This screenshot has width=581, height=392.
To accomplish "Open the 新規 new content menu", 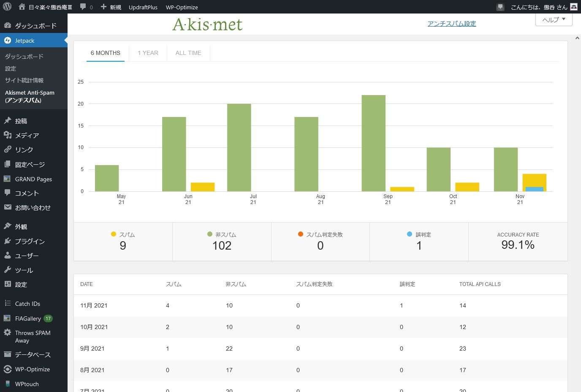I will coord(111,7).
